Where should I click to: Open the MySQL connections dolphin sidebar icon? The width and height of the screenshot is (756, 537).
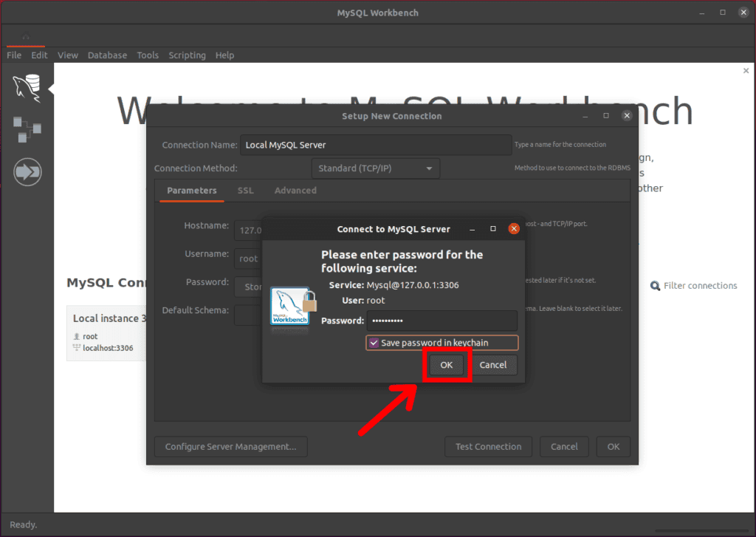click(27, 88)
